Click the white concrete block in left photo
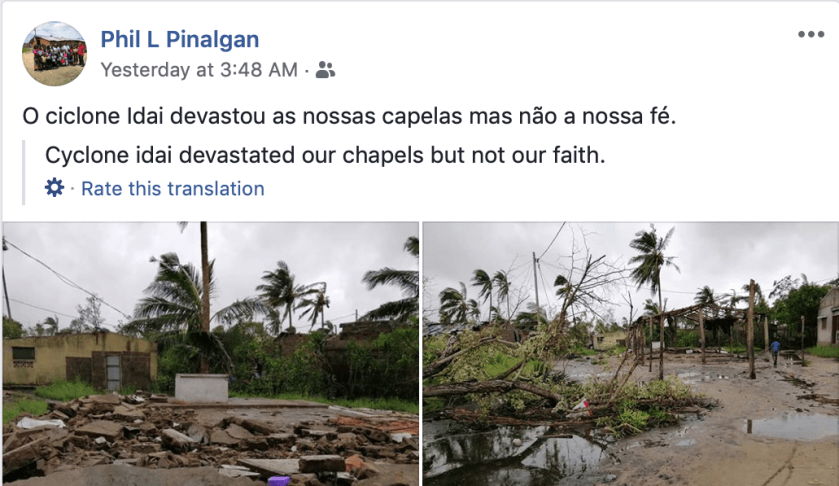 202,387
